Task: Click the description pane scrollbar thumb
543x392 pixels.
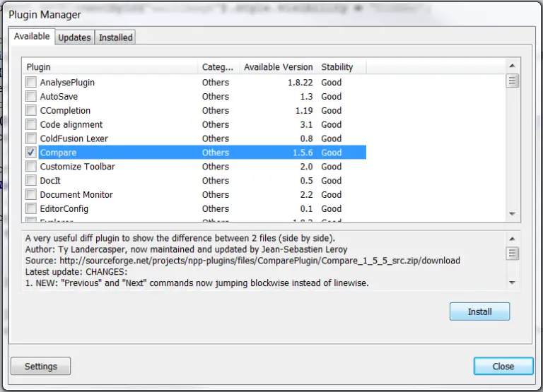Action: point(513,254)
